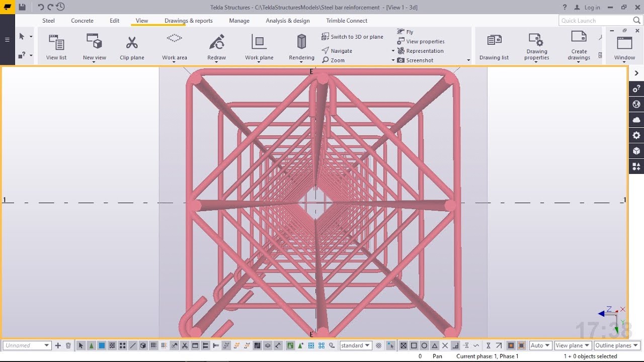
Task: Toggle the first orange square snap switch
Action: (x=511, y=345)
